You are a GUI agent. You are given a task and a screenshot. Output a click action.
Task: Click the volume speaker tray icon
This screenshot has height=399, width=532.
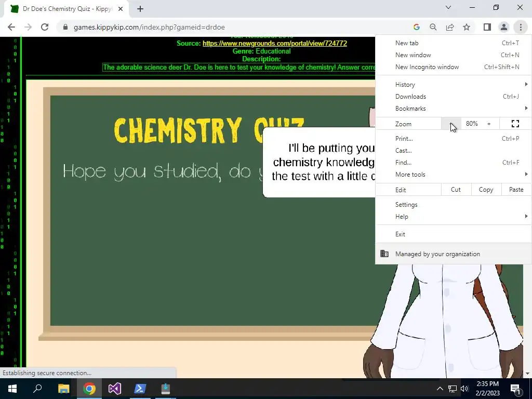[464, 389]
